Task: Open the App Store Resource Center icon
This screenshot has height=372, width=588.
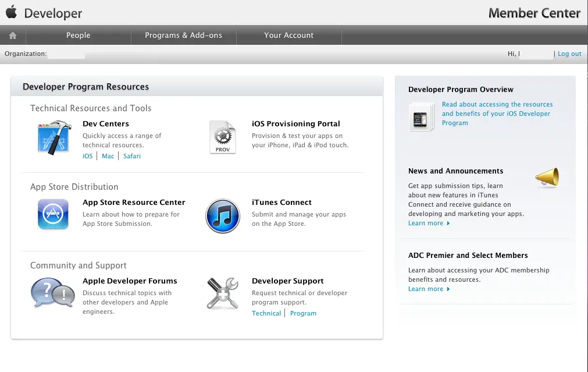Action: [x=53, y=214]
